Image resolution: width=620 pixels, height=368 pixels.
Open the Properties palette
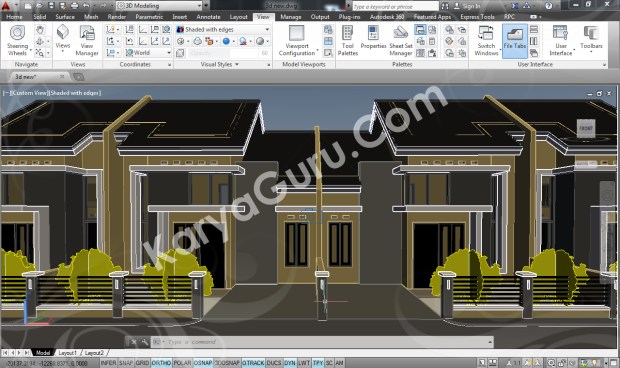[373, 38]
